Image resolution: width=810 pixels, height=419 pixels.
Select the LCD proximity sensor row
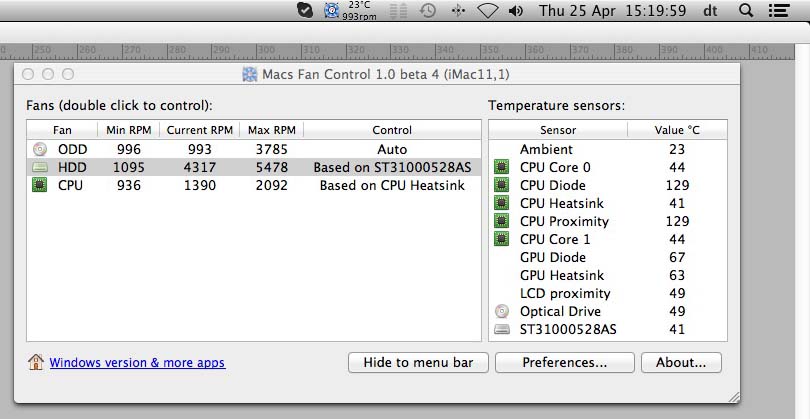point(608,293)
